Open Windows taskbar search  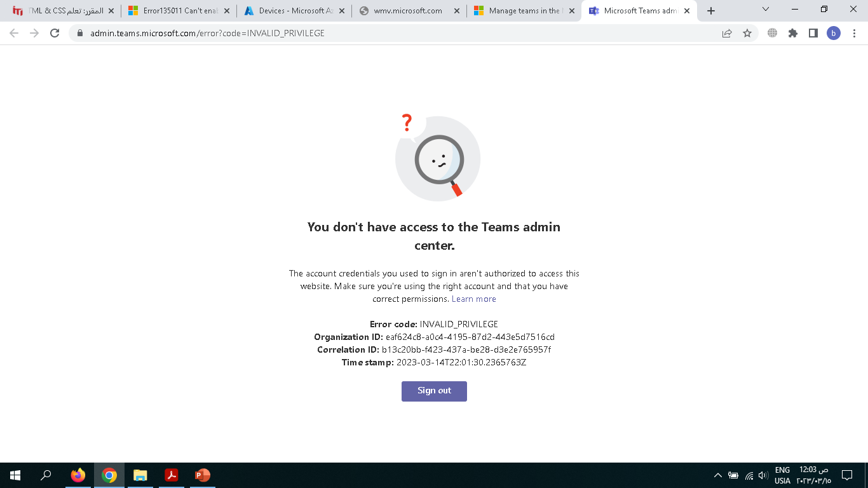pos(46,475)
